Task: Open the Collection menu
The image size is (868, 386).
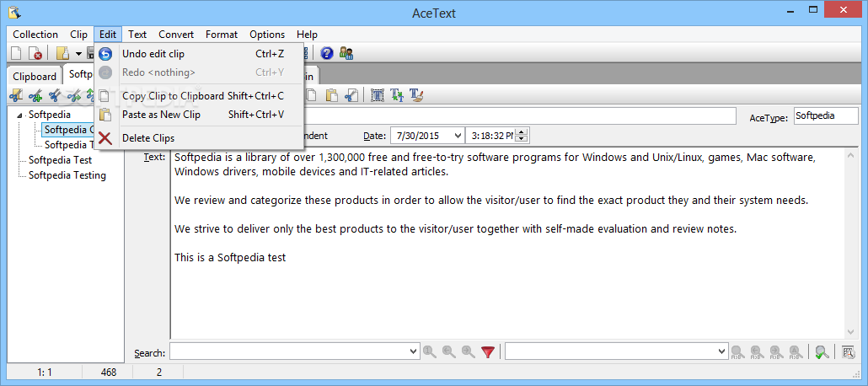Action: tap(35, 35)
